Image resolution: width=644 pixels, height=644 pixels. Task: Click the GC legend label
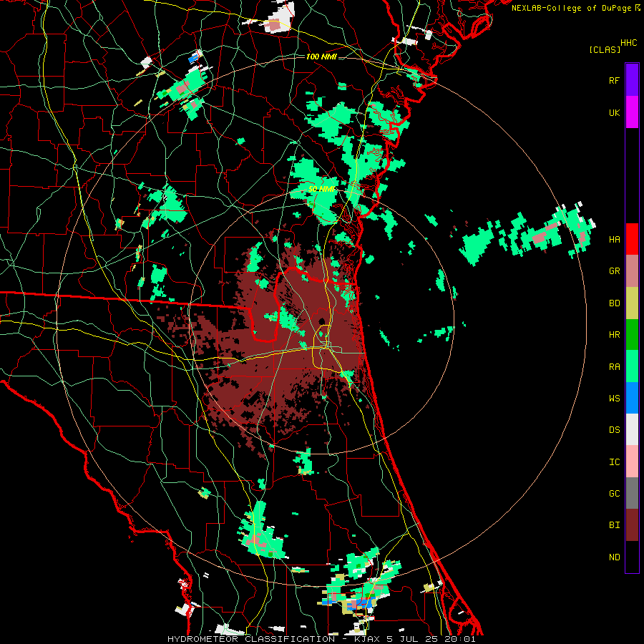[614, 494]
